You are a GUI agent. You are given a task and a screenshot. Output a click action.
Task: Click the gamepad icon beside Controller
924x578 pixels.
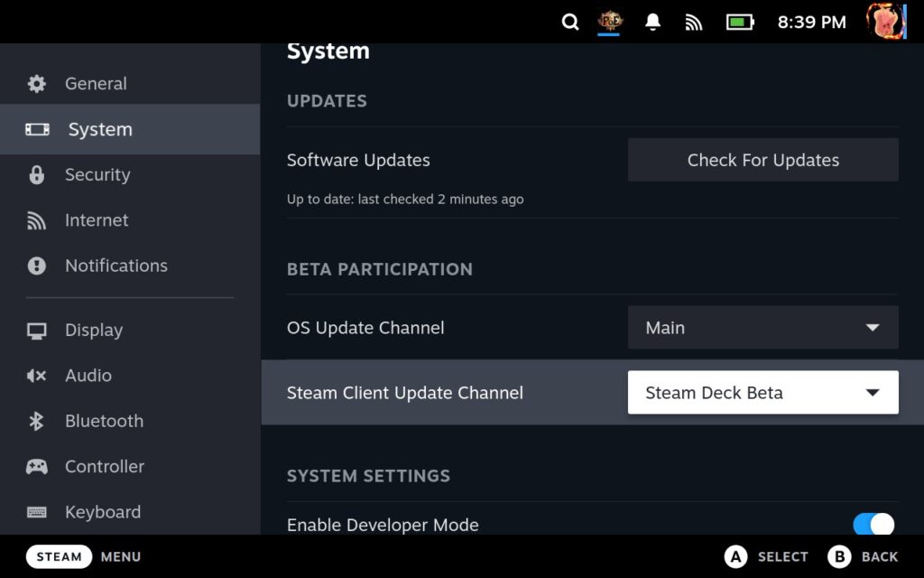click(x=36, y=467)
